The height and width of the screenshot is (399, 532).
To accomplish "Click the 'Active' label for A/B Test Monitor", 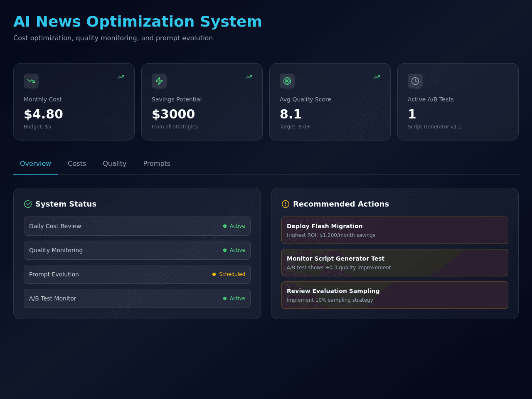I will click(237, 298).
